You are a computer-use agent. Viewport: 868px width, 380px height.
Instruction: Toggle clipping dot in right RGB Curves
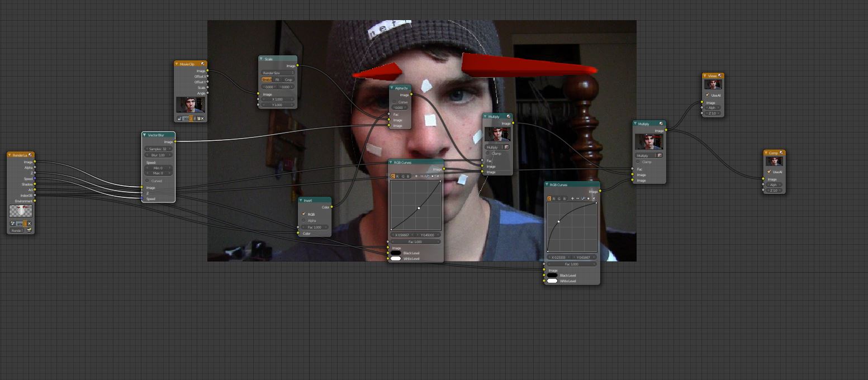pos(589,198)
